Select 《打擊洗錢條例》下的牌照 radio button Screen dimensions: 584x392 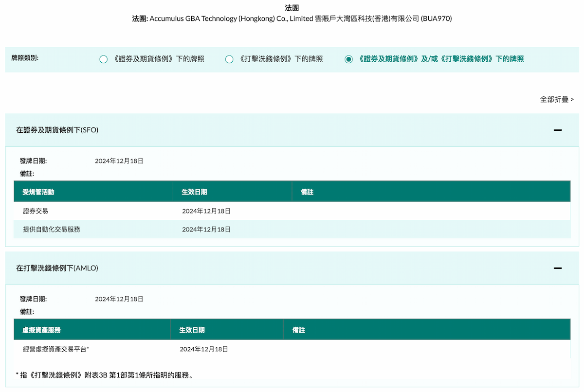click(229, 59)
